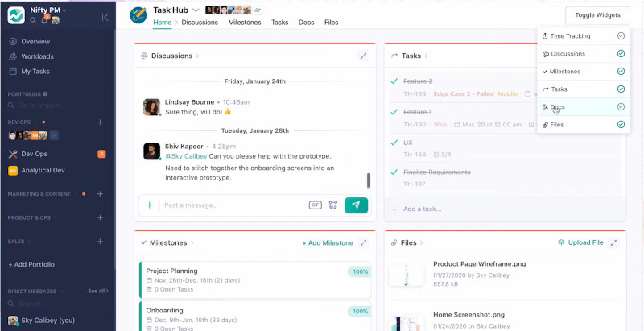
Task: Toggle the Time Tracking widget
Action: tap(584, 36)
